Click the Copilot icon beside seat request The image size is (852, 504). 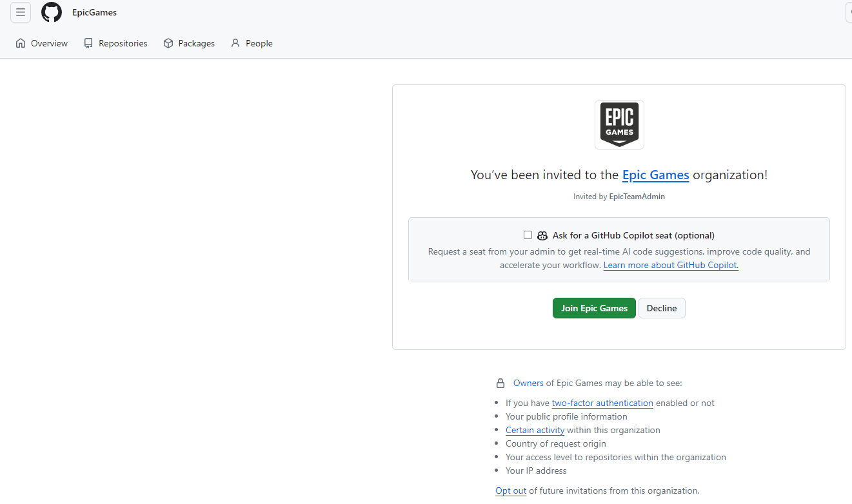pyautogui.click(x=542, y=236)
